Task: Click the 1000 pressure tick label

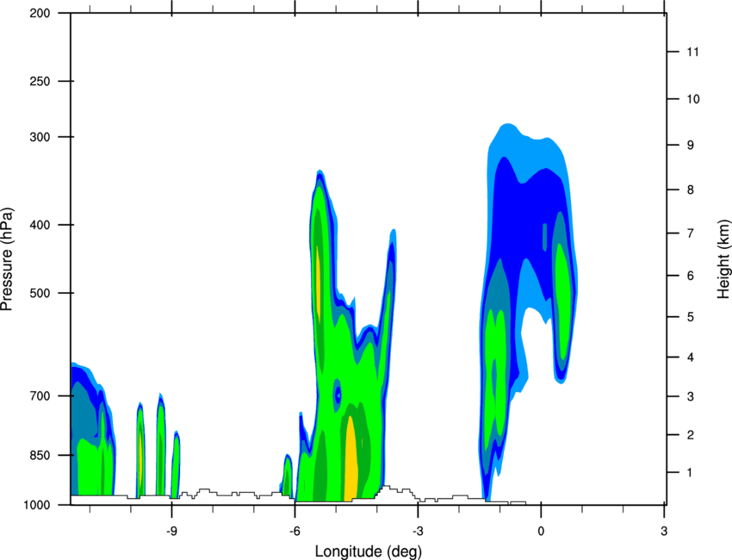Action: pyautogui.click(x=36, y=505)
